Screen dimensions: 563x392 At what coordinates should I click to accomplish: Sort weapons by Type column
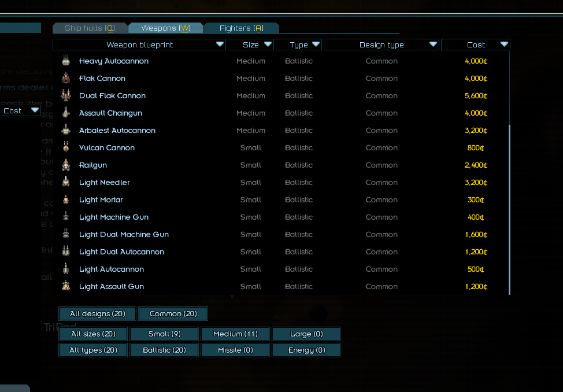pos(299,45)
